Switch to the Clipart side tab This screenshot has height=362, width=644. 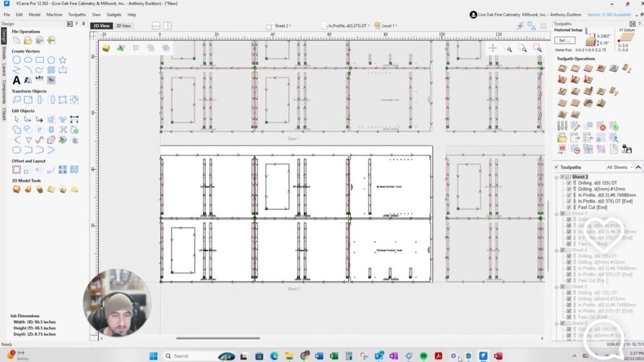4,114
